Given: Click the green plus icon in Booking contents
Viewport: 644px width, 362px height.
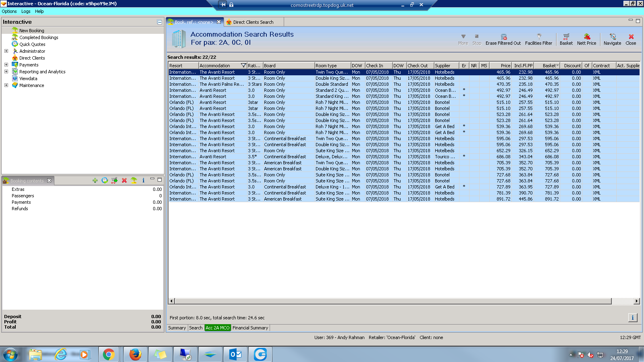Looking at the screenshot, I should (x=95, y=180).
